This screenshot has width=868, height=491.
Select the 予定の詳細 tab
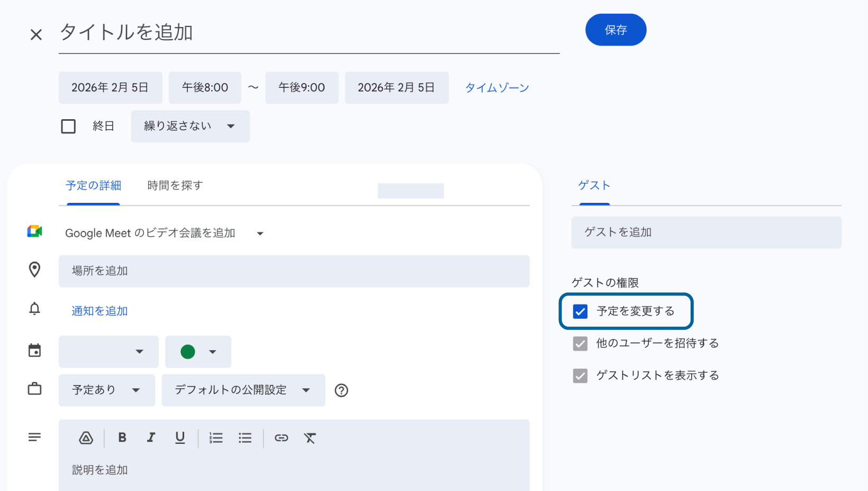(93, 186)
